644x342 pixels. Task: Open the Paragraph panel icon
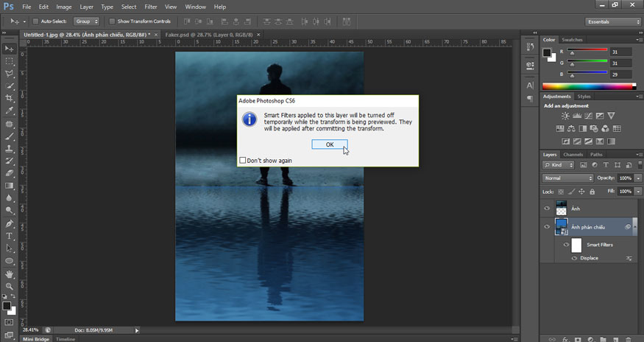[x=530, y=99]
